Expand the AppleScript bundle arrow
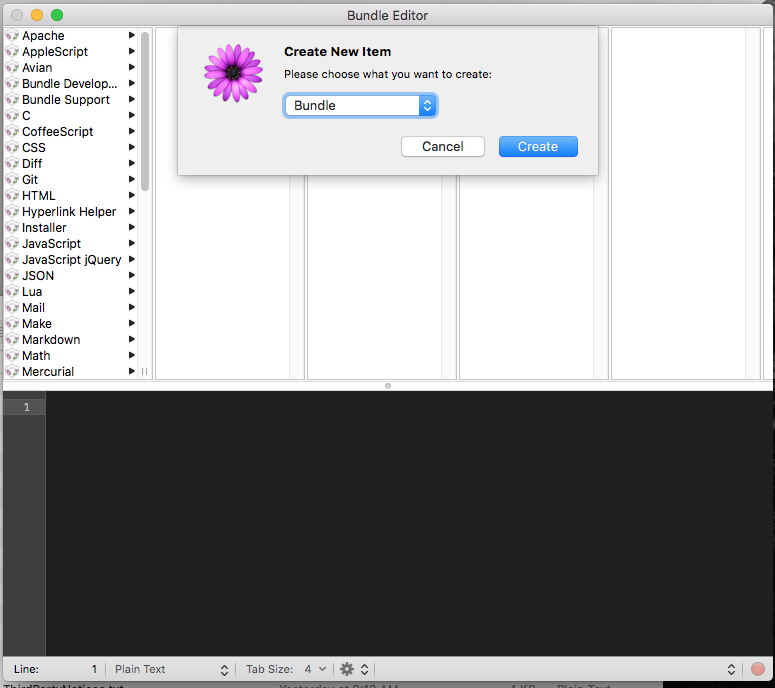The image size is (775, 688). [131, 51]
